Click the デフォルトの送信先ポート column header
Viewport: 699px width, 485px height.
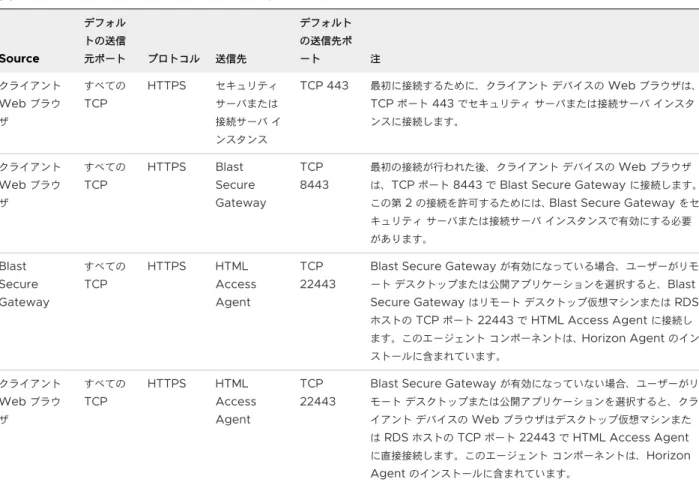coord(325,41)
